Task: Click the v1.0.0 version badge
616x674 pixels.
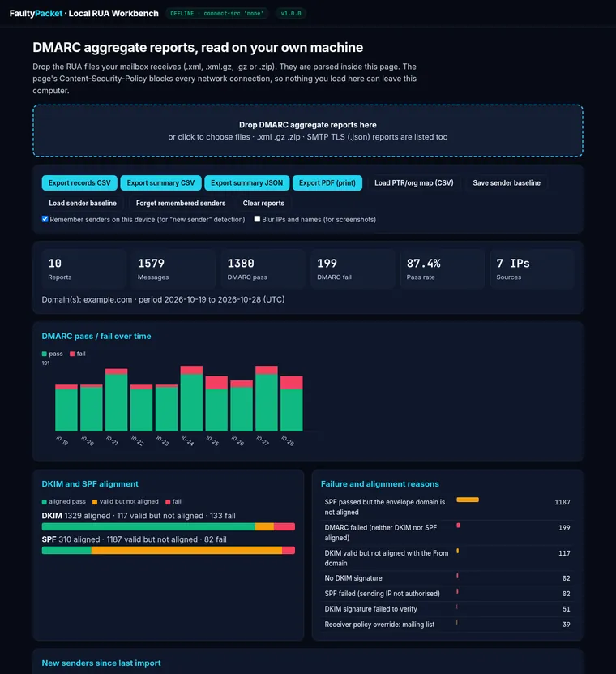Action: [x=291, y=13]
